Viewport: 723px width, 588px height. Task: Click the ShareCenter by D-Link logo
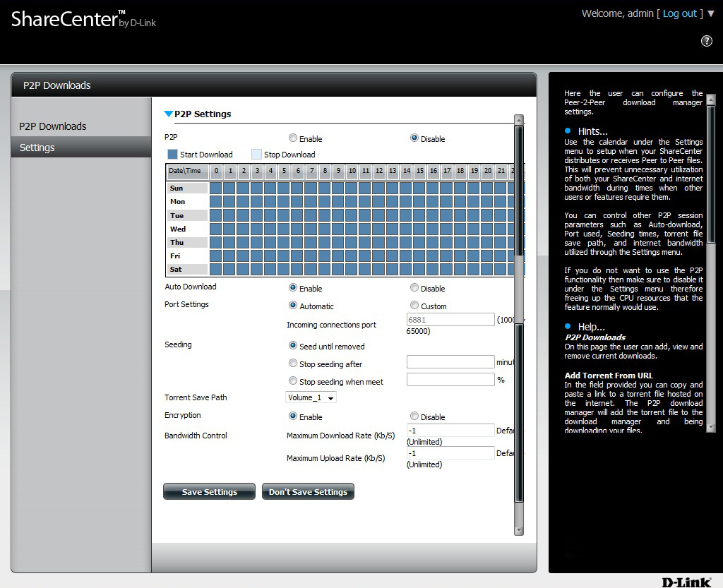pos(83,19)
